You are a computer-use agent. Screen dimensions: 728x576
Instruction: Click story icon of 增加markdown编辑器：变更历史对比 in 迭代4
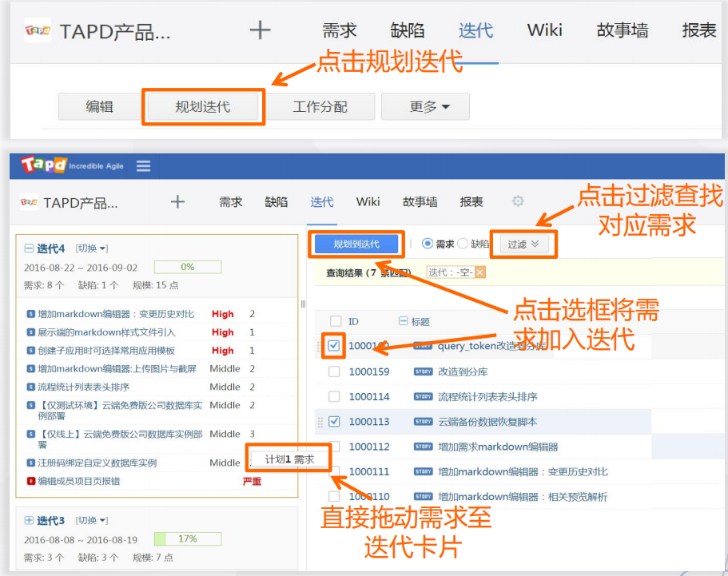30,314
